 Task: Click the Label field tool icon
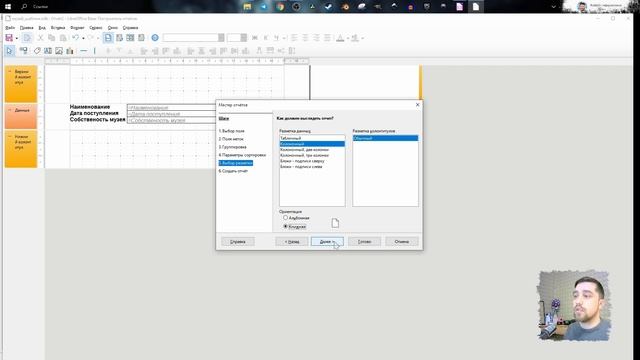pyautogui.click(x=37, y=51)
